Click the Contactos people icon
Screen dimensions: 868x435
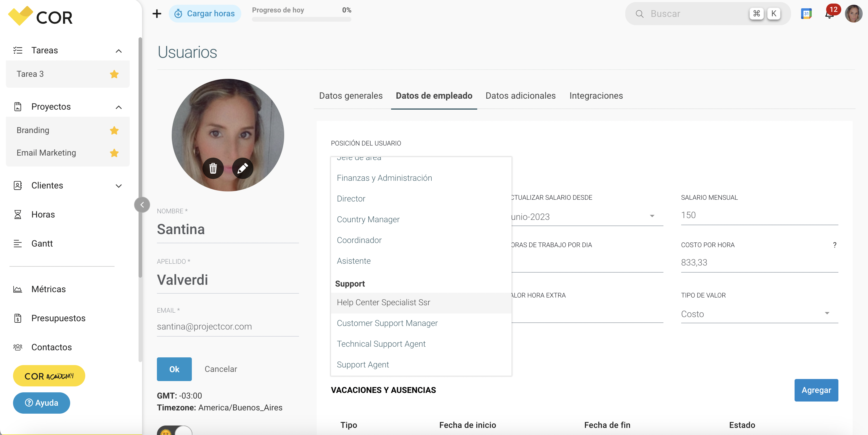coord(18,347)
